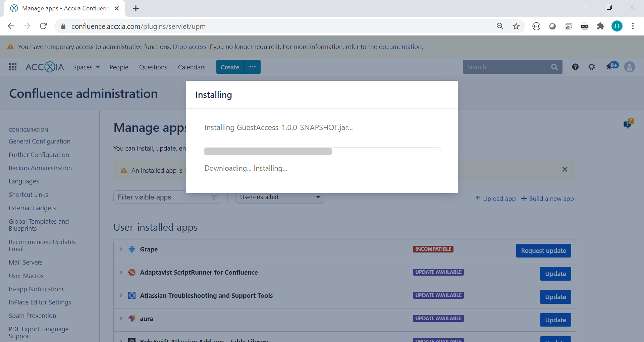Click the site lock icon in address bar
This screenshot has height=342, width=644.
(63, 26)
